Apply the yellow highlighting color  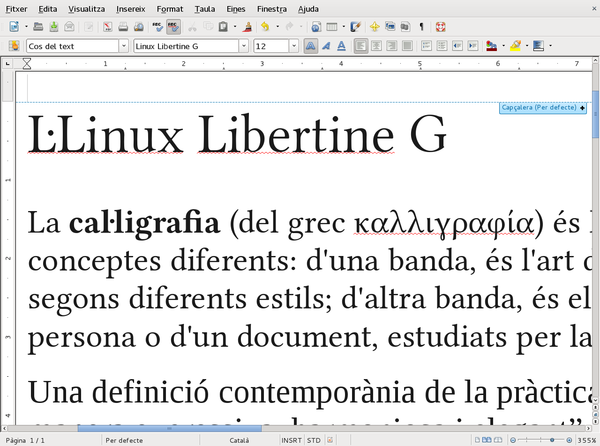point(515,46)
